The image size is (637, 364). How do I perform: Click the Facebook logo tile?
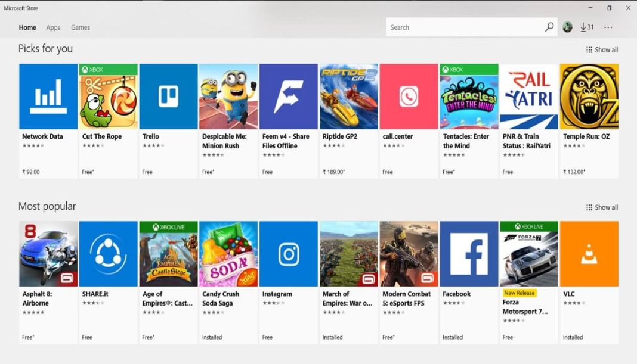pyautogui.click(x=468, y=253)
